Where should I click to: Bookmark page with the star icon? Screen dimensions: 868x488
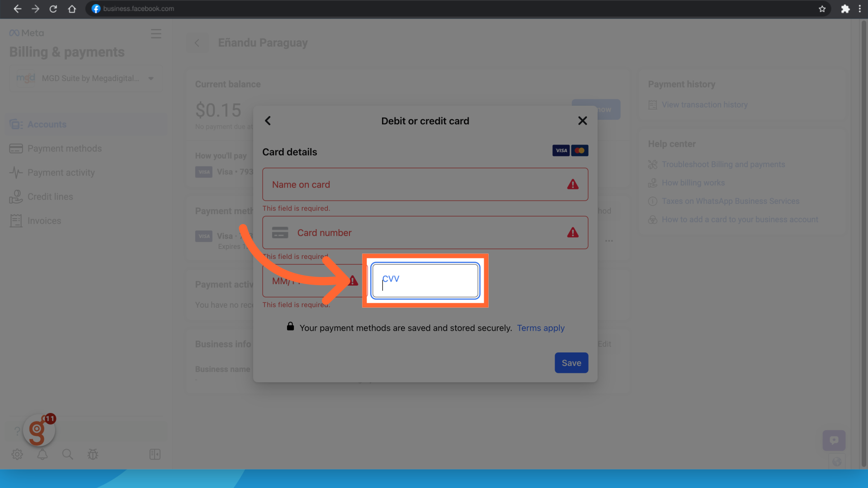coord(822,9)
